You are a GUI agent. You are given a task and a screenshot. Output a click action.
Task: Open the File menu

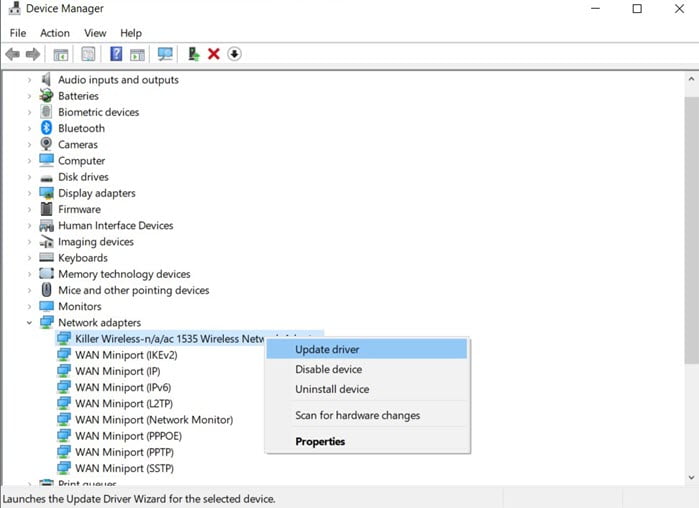click(x=18, y=33)
